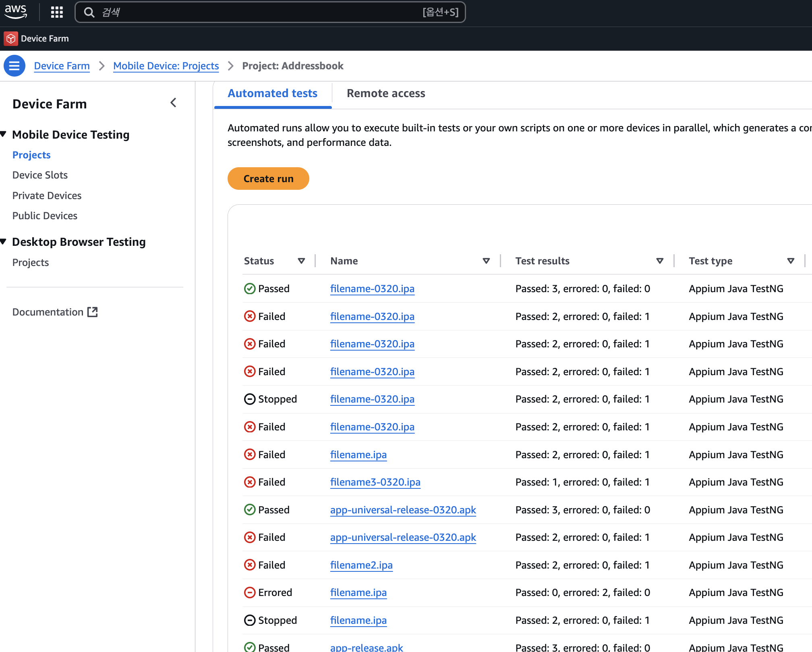Open the AWS services grid menu
The image size is (812, 652).
pyautogui.click(x=57, y=12)
